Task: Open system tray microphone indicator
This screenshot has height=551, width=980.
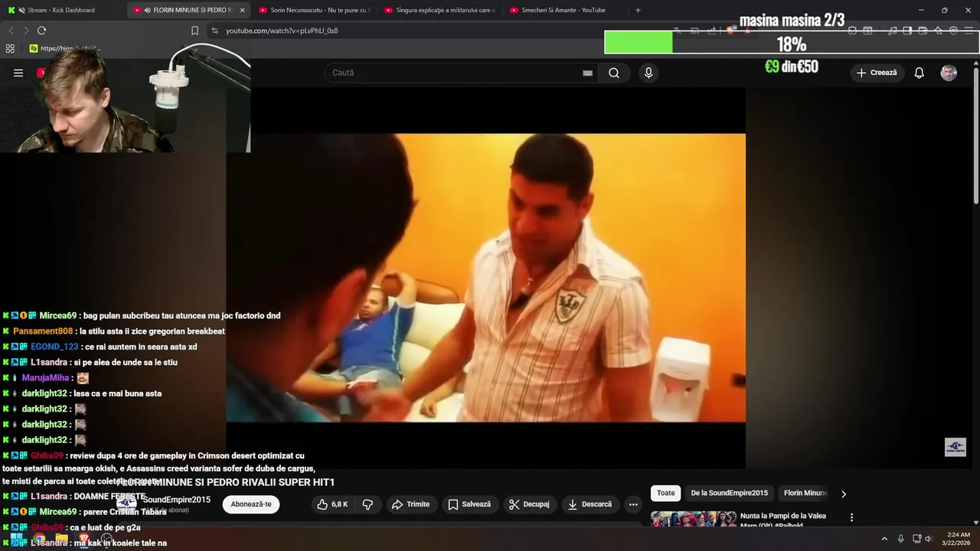Action: click(x=900, y=539)
